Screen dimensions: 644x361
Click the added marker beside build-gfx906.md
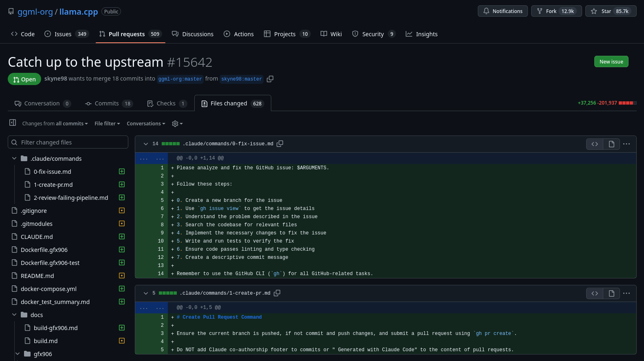click(122, 328)
